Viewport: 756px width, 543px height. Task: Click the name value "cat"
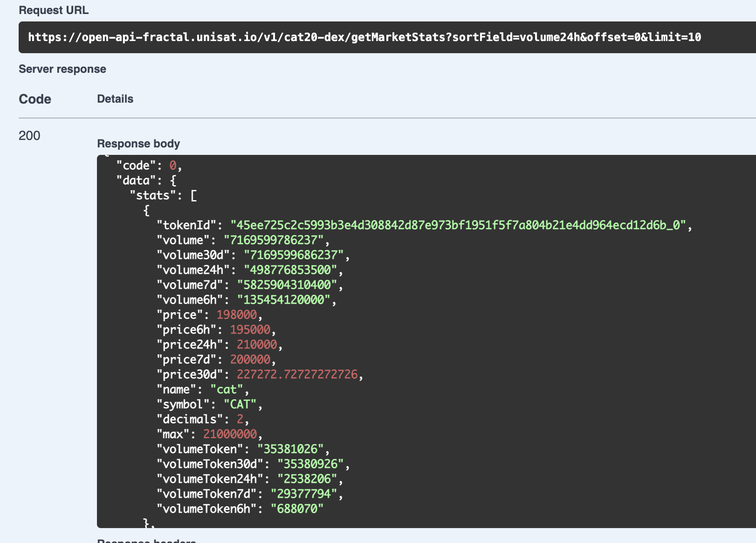[x=227, y=390]
